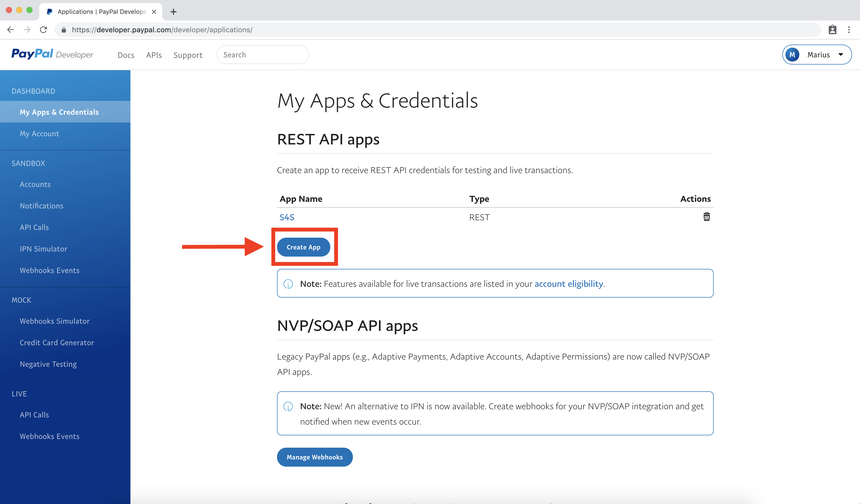Image resolution: width=860 pixels, height=504 pixels.
Task: Open Credit Card Generator
Action: tap(57, 342)
